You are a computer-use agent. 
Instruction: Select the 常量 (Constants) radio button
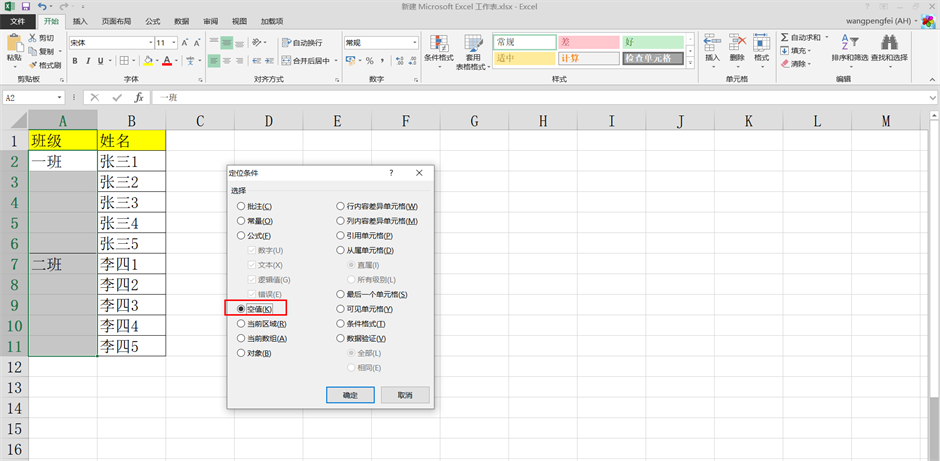tap(241, 221)
